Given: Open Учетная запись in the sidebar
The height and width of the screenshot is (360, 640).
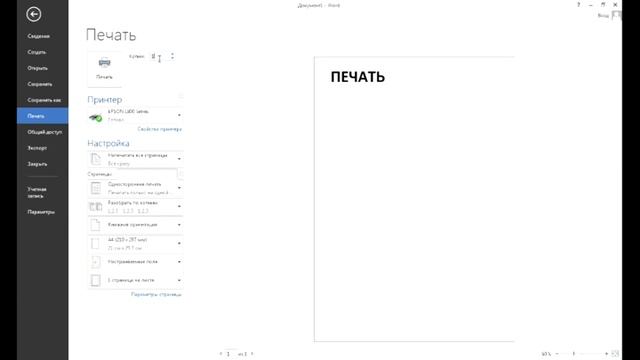Looking at the screenshot, I should point(42,192).
